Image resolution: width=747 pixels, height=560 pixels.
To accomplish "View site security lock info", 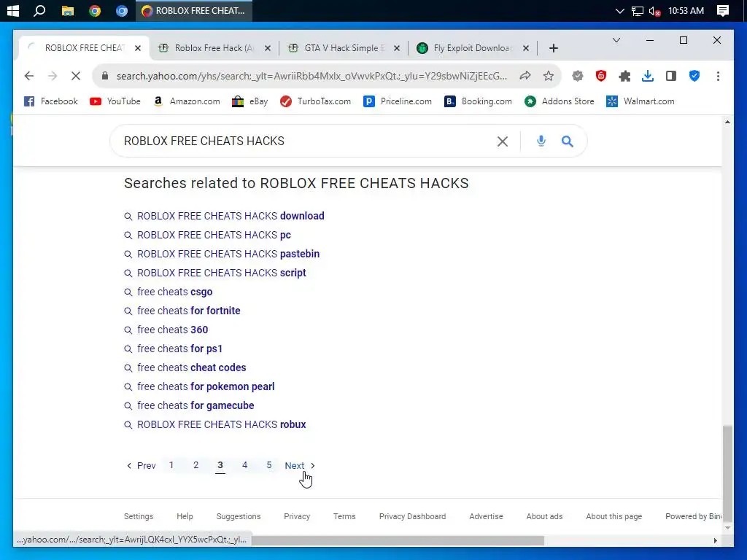I will (105, 76).
